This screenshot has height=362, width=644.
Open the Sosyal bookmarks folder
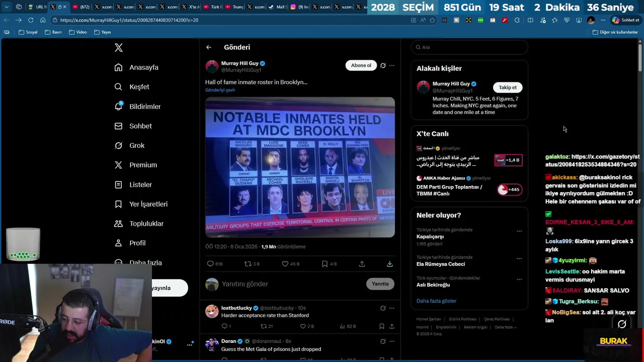coord(28,32)
